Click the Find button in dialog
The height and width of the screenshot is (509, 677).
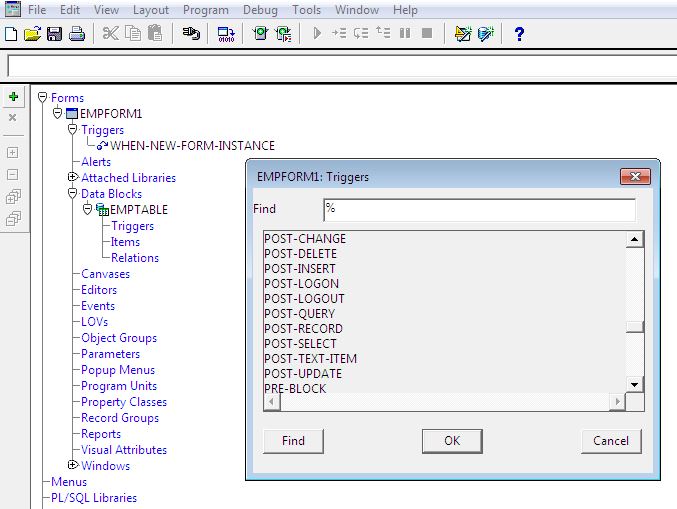293,441
